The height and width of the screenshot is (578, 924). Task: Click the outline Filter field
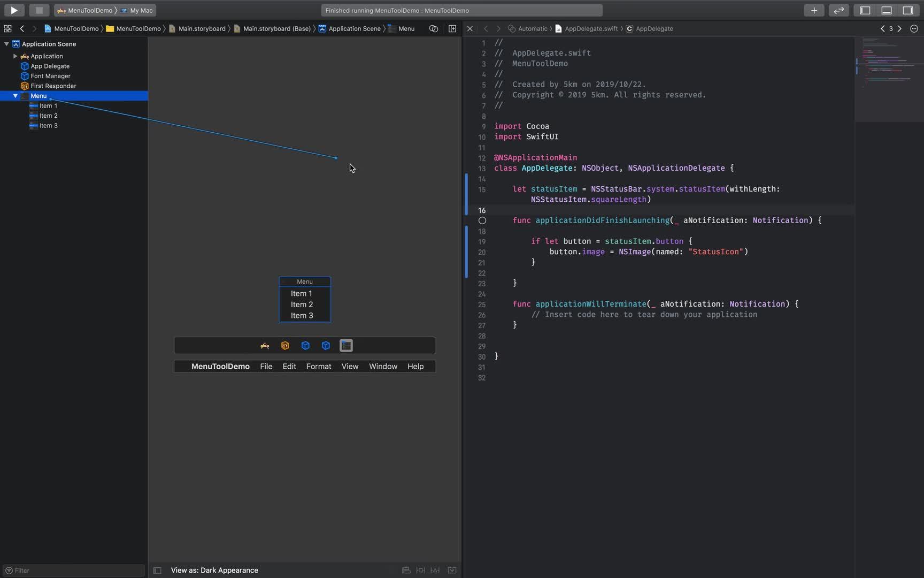coord(74,571)
